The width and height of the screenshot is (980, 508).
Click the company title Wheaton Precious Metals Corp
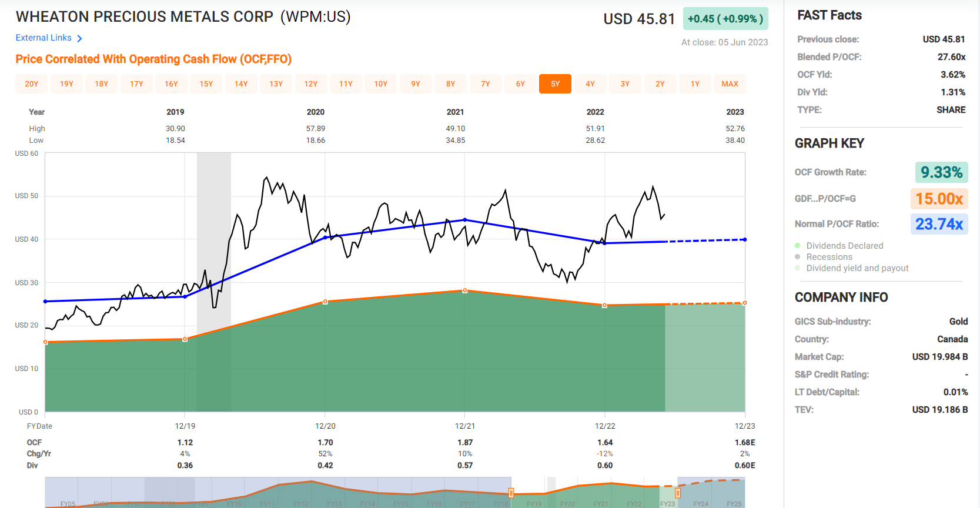(183, 17)
